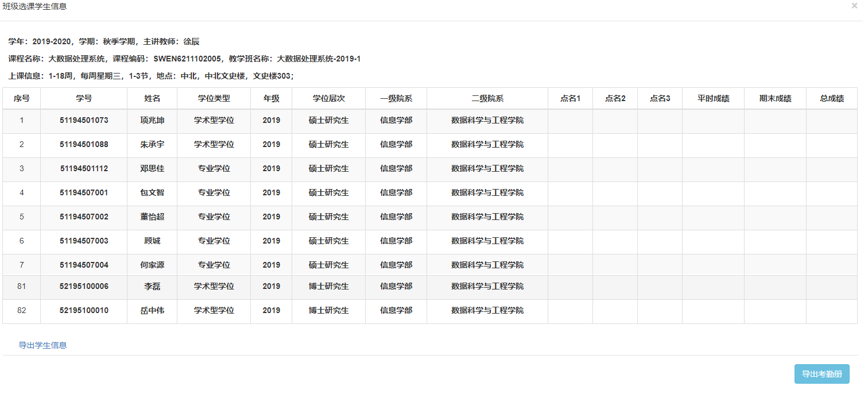Close the 班级选课学生信息 dialog

coord(854,6)
